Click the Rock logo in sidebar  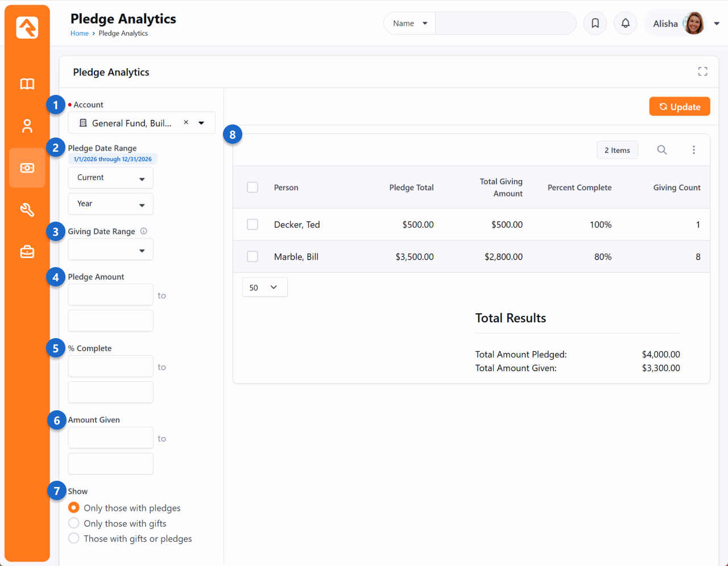point(27,27)
